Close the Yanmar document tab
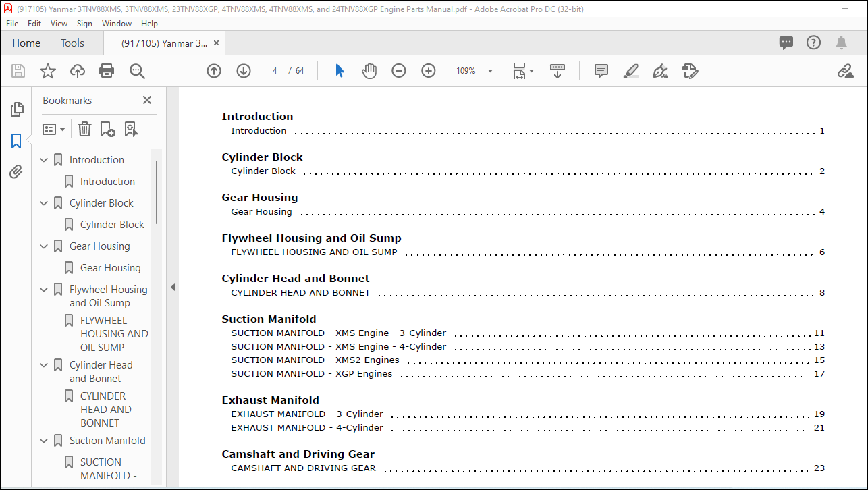 (x=216, y=43)
